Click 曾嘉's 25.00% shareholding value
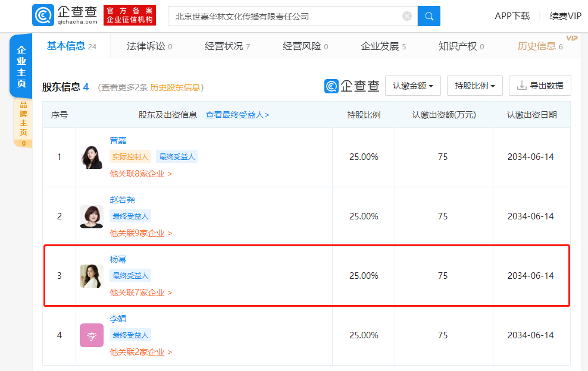Screen dimensions: 588x371 364,157
